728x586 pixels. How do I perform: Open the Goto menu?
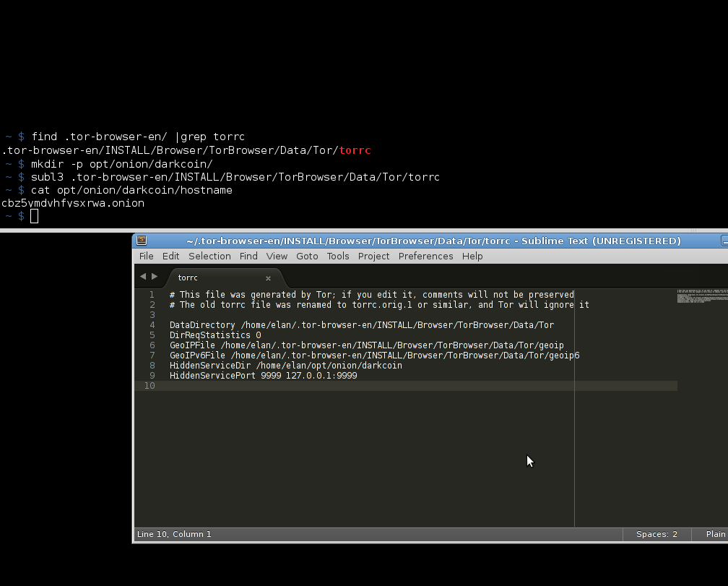tap(307, 256)
